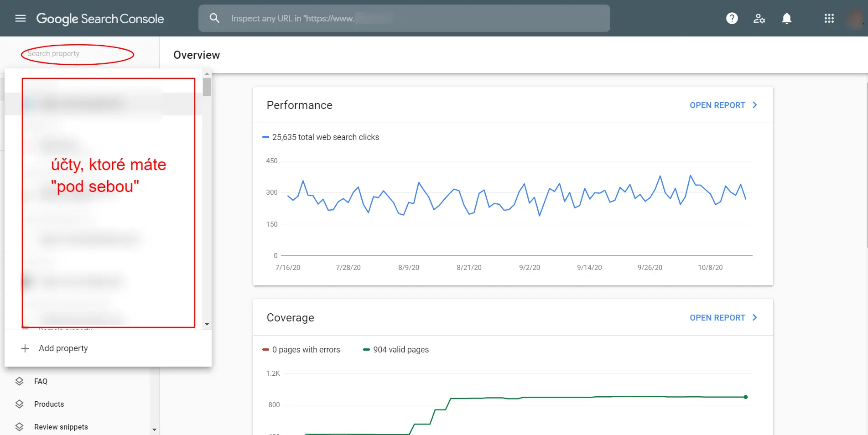Click the Google Search Console logo
This screenshot has height=435, width=868.
[x=100, y=19]
